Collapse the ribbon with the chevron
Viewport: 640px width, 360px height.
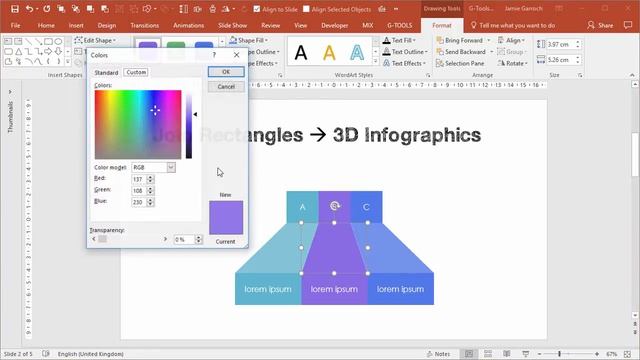632,75
